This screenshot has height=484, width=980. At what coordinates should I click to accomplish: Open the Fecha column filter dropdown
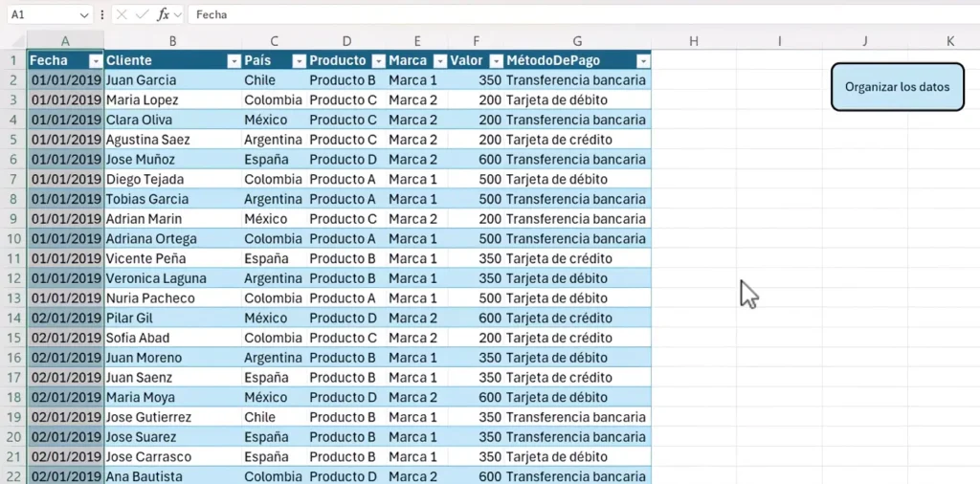(x=96, y=61)
